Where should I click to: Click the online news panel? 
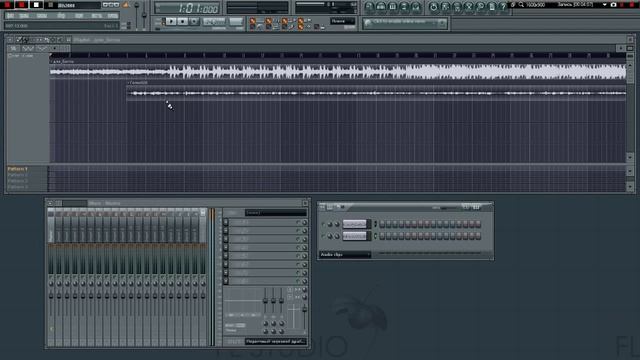click(405, 24)
